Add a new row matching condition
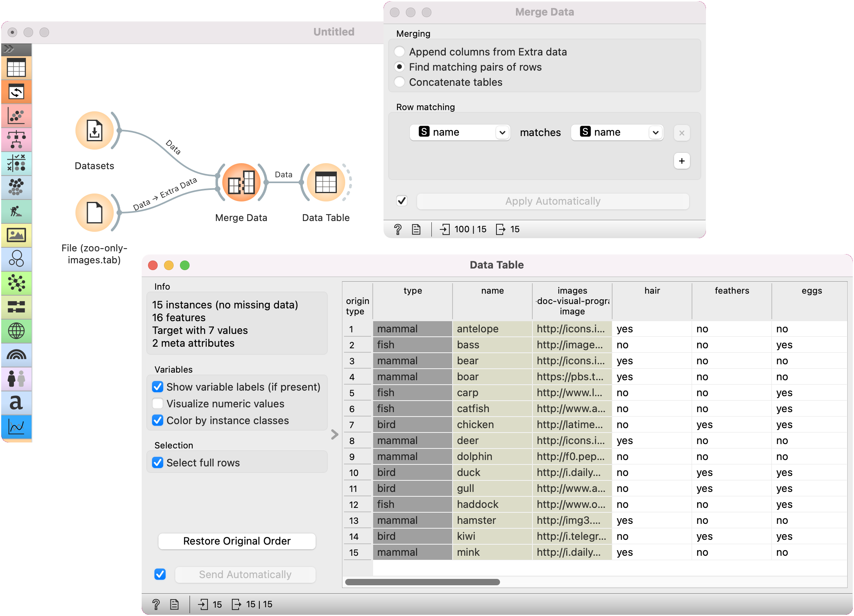Viewport: 854px width, 616px height. pyautogui.click(x=682, y=161)
